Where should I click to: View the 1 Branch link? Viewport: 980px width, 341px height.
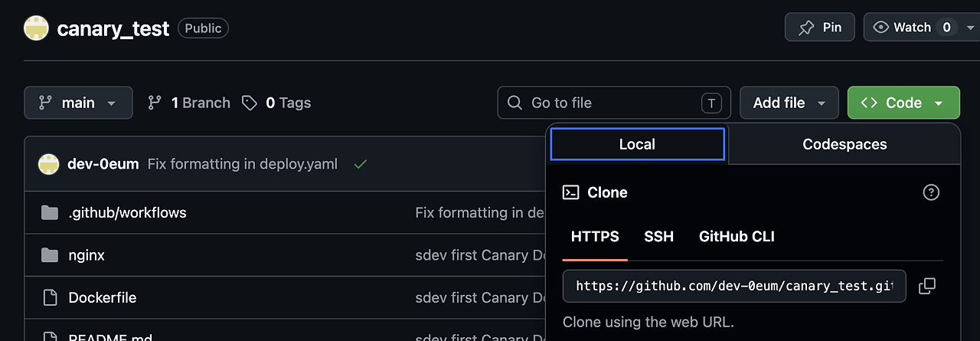pyautogui.click(x=189, y=103)
